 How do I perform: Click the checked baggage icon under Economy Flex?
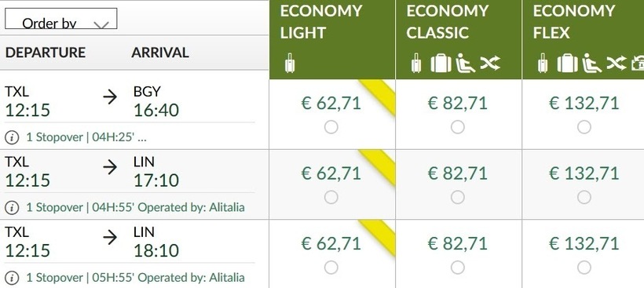[x=567, y=64]
